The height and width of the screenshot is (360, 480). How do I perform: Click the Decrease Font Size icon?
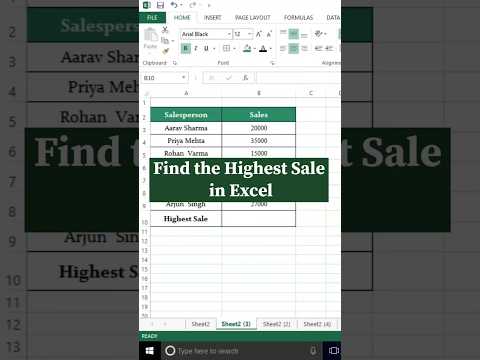pos(269,34)
